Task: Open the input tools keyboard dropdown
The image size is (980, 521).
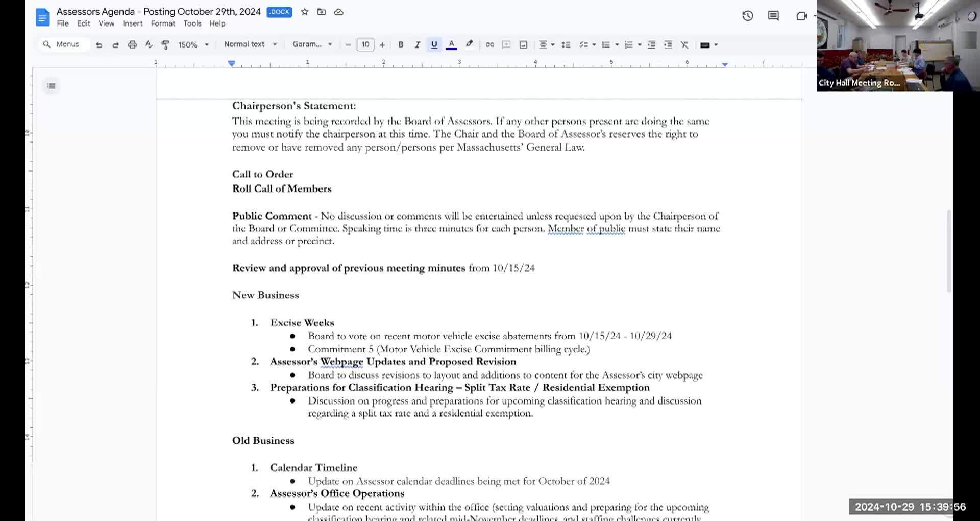Action: (709, 45)
